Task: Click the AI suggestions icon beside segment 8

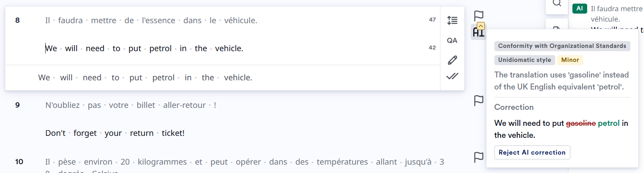Action: (478, 33)
